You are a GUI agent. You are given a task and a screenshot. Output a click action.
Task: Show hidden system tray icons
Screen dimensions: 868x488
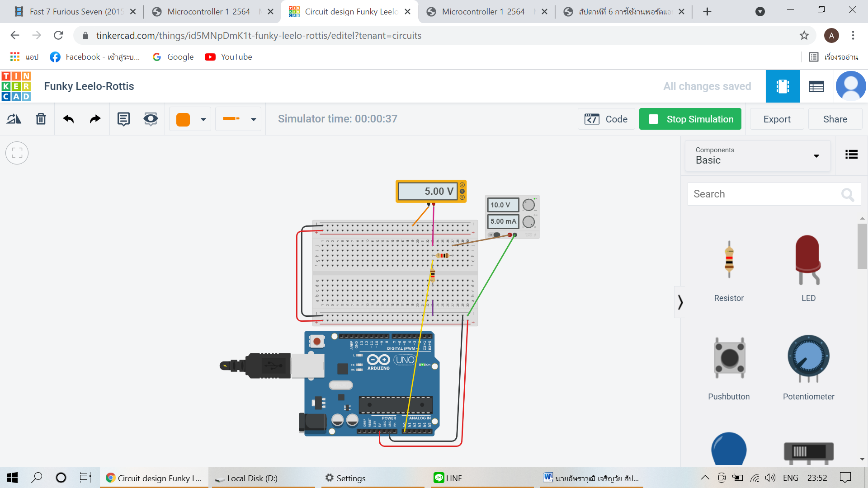pyautogui.click(x=705, y=478)
